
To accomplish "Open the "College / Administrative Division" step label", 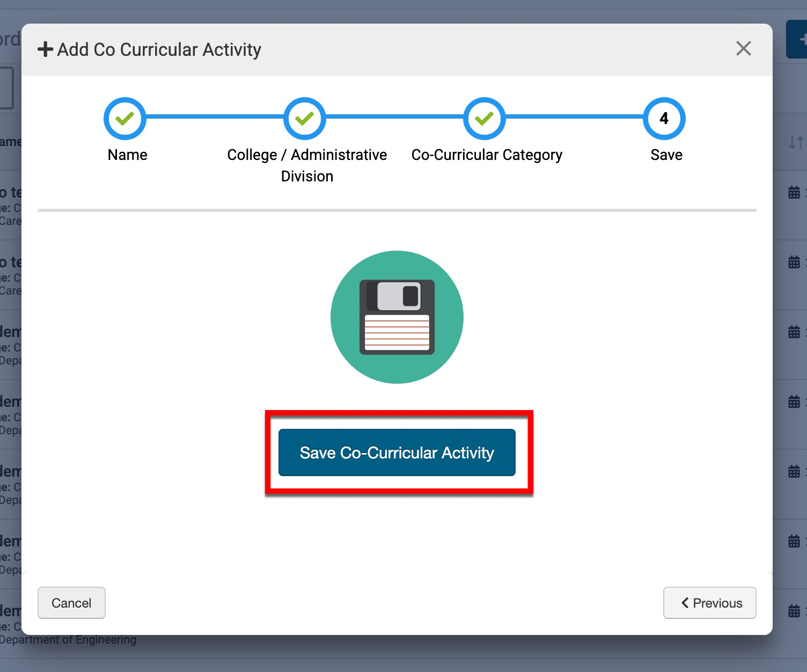I will (x=307, y=165).
